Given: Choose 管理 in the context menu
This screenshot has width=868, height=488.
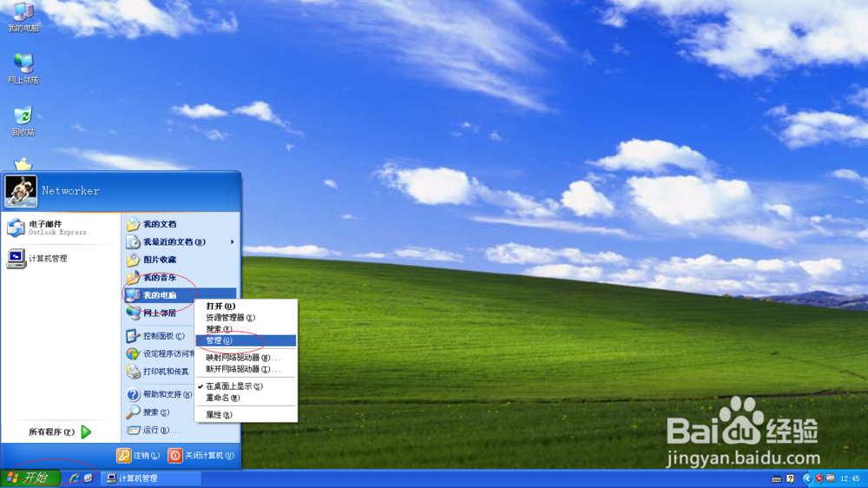Looking at the screenshot, I should [246, 340].
